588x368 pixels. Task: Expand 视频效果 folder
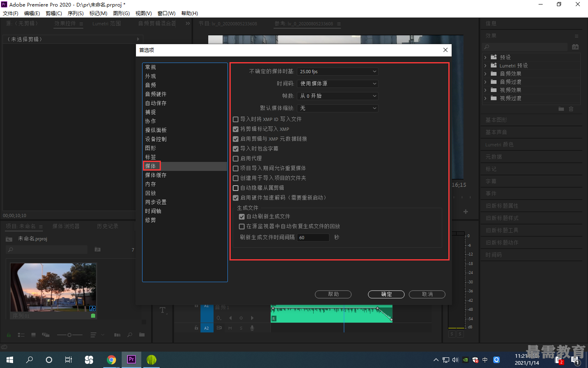[486, 90]
